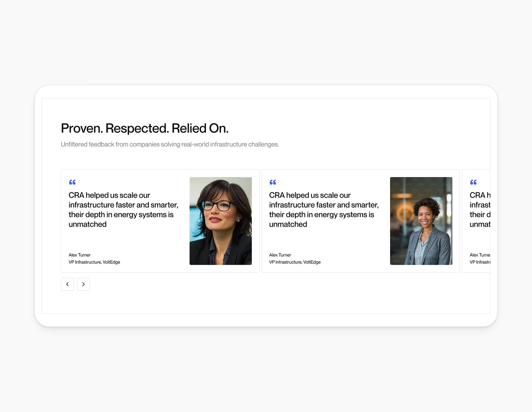532x412 pixels.
Task: Click "Alex Turner" name in second card
Action: pos(280,255)
